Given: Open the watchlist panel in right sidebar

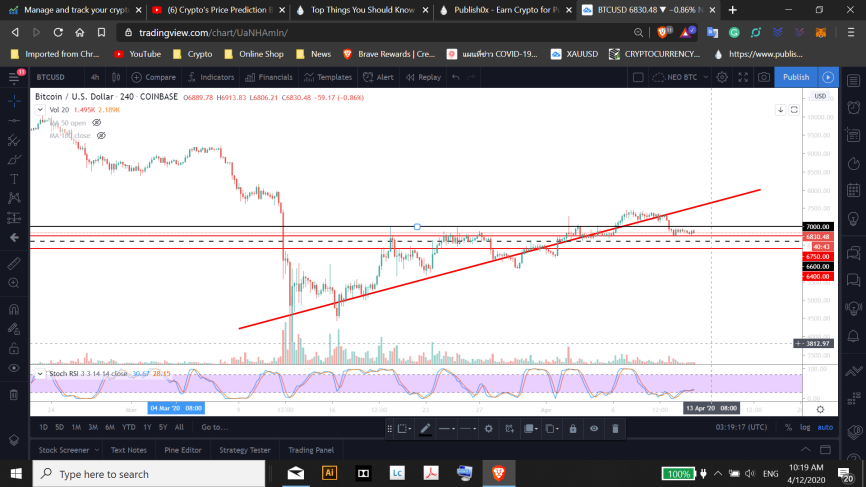Looking at the screenshot, I should pos(853,81).
